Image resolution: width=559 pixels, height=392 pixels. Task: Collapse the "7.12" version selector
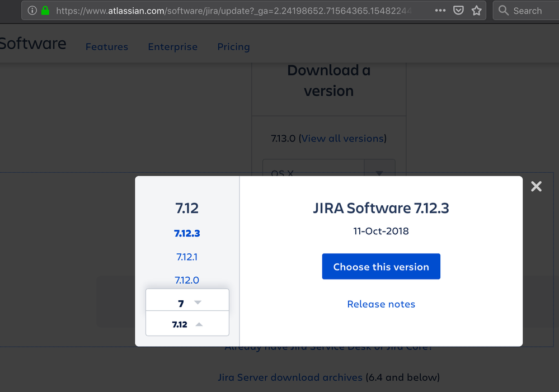[187, 324]
